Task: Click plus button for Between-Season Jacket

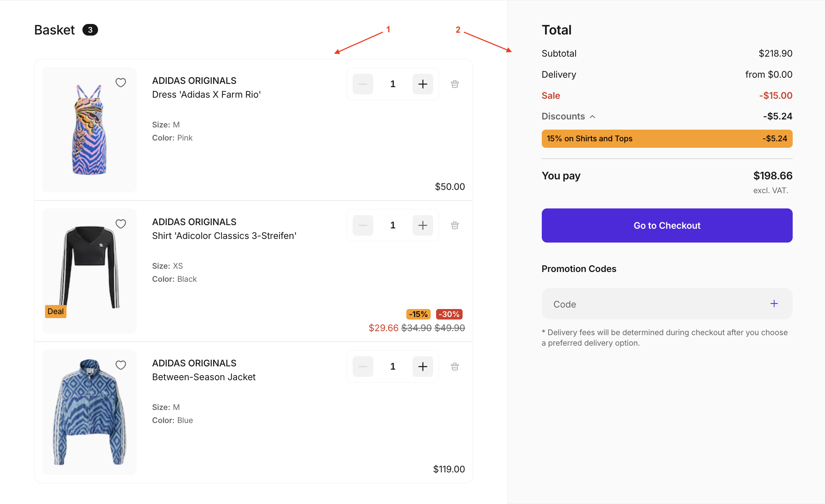Action: point(423,367)
